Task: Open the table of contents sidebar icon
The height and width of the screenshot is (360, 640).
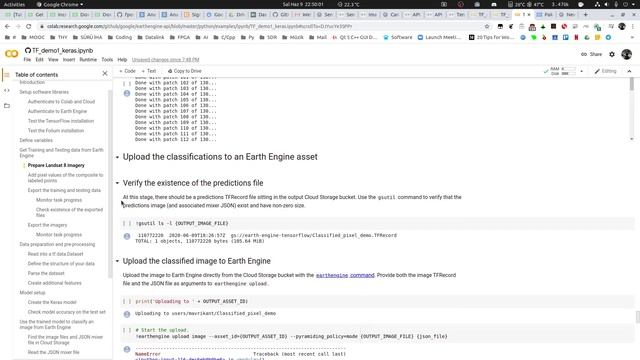Action: click(x=7, y=75)
